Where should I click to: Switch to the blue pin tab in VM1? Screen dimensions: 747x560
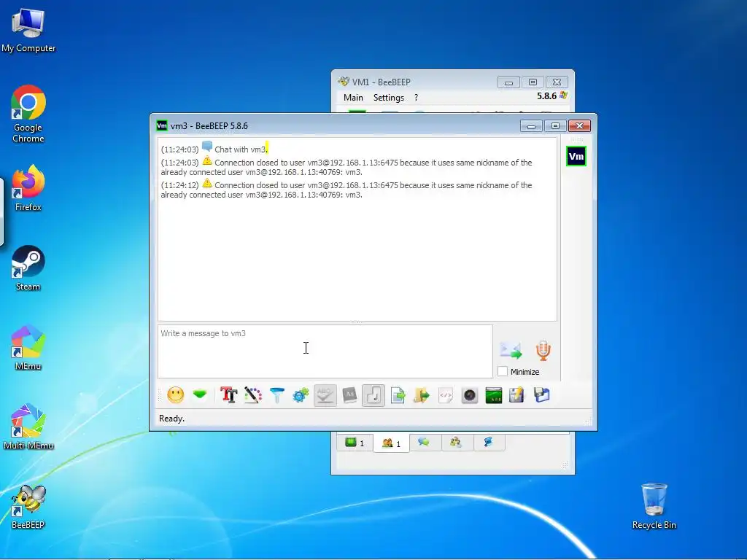coord(488,443)
